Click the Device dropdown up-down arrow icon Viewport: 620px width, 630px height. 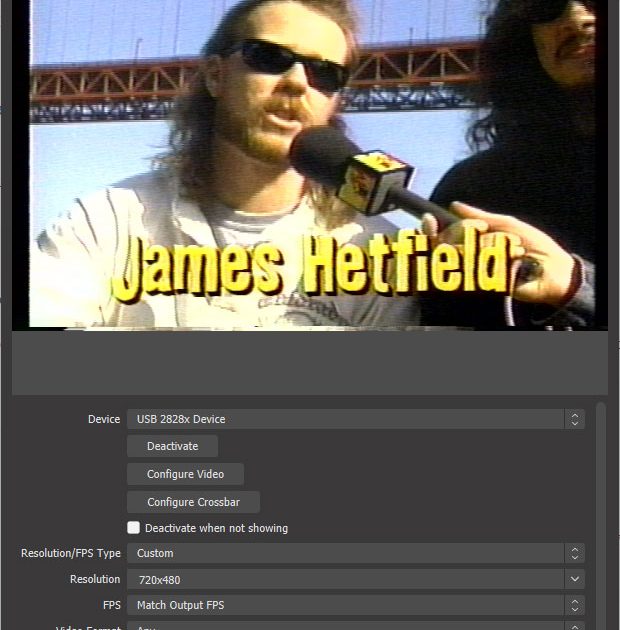click(574, 420)
